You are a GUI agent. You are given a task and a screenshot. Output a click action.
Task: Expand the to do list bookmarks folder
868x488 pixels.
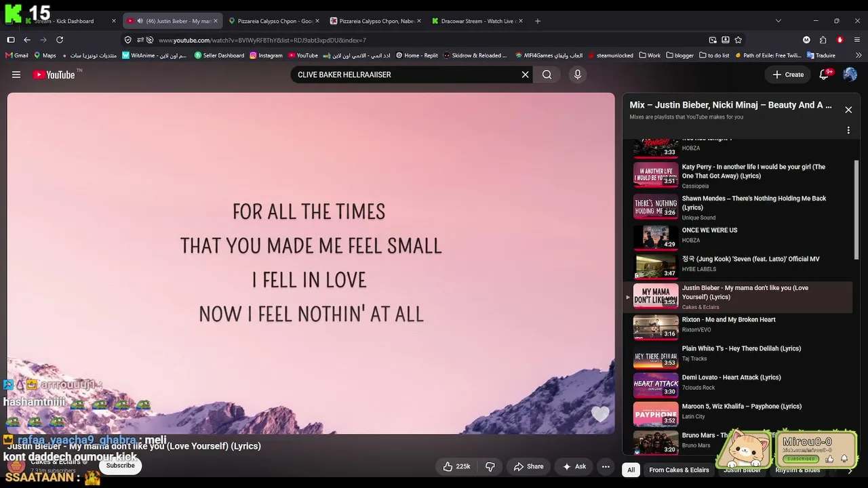713,56
